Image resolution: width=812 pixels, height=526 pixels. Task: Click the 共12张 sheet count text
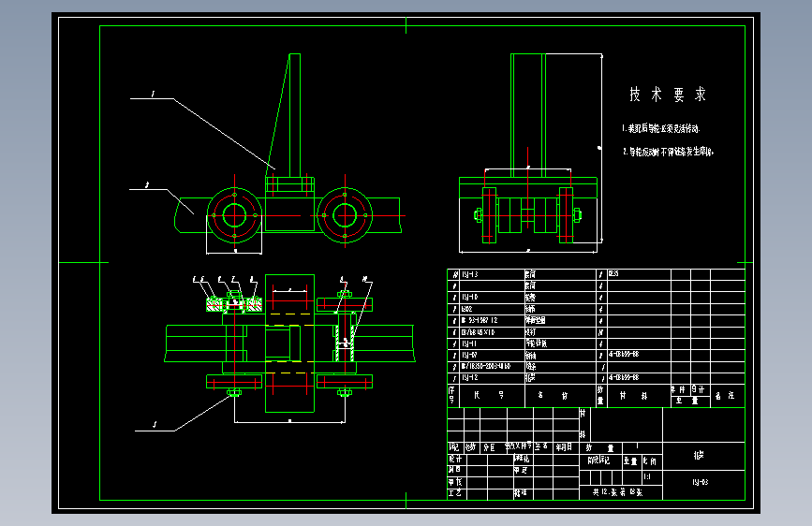605,492
